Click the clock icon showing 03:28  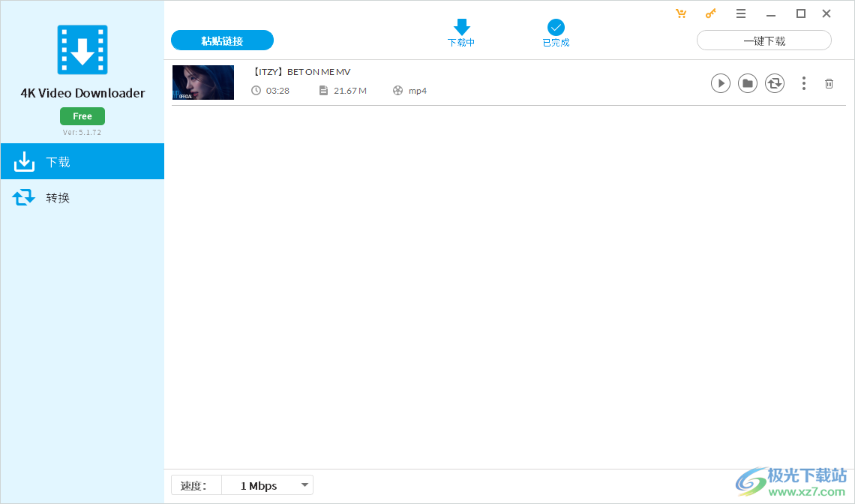click(x=256, y=90)
